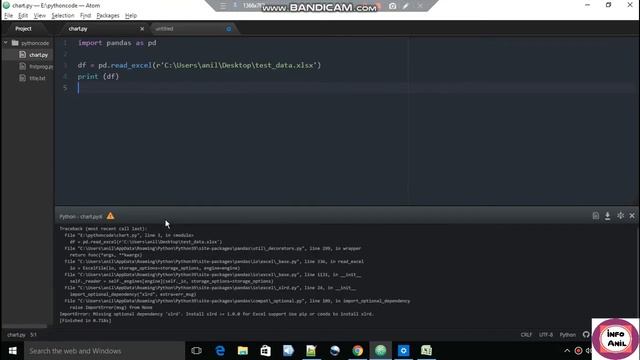Screen dimensions: 640x360
Task: Click the Traceback first line in output
Action: click(104, 229)
